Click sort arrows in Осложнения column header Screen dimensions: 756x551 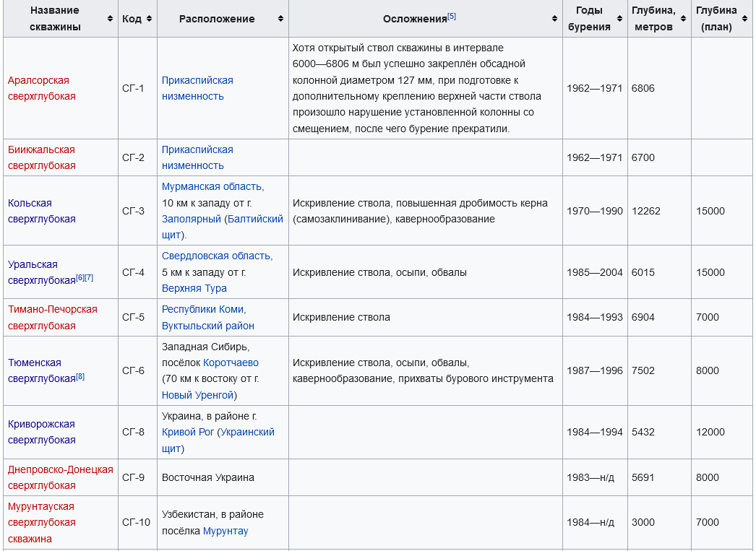point(554,19)
